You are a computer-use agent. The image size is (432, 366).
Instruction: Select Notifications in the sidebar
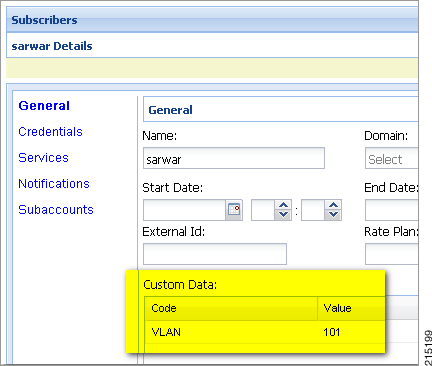(x=54, y=184)
